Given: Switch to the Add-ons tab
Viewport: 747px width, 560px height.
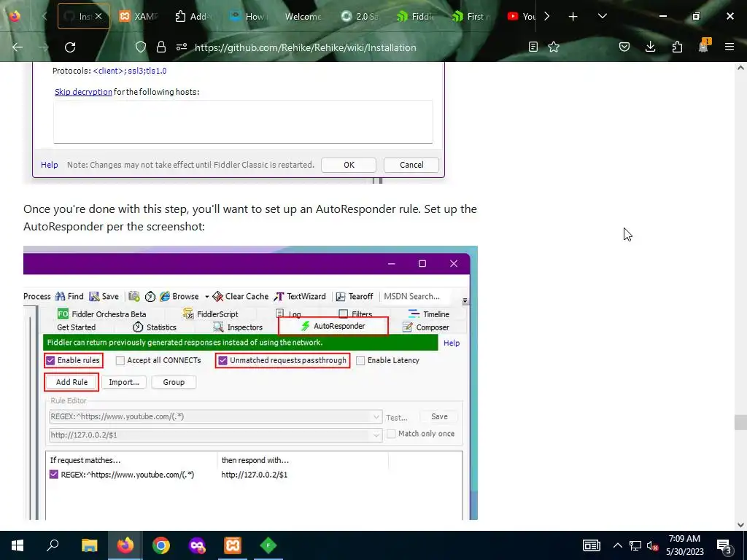Looking at the screenshot, I should (x=193, y=16).
